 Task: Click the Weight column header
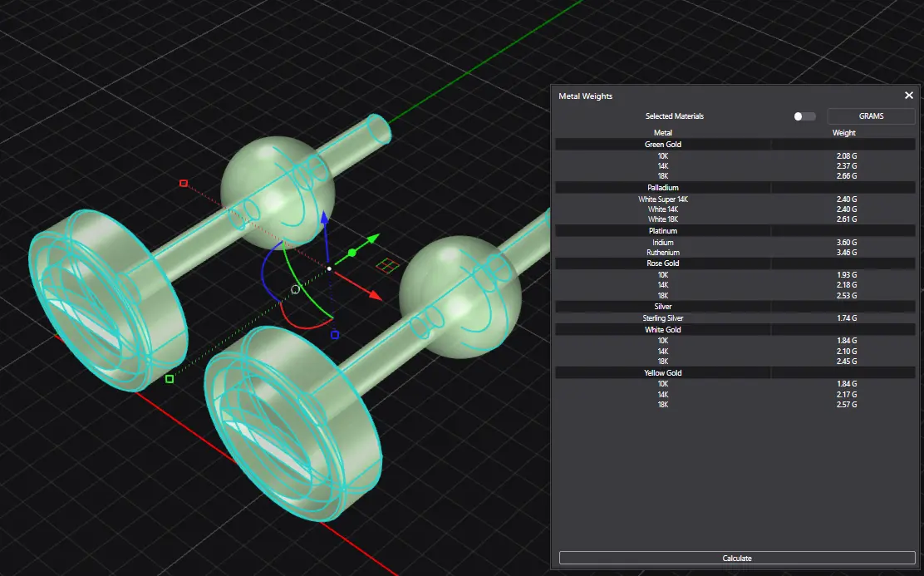[844, 133]
